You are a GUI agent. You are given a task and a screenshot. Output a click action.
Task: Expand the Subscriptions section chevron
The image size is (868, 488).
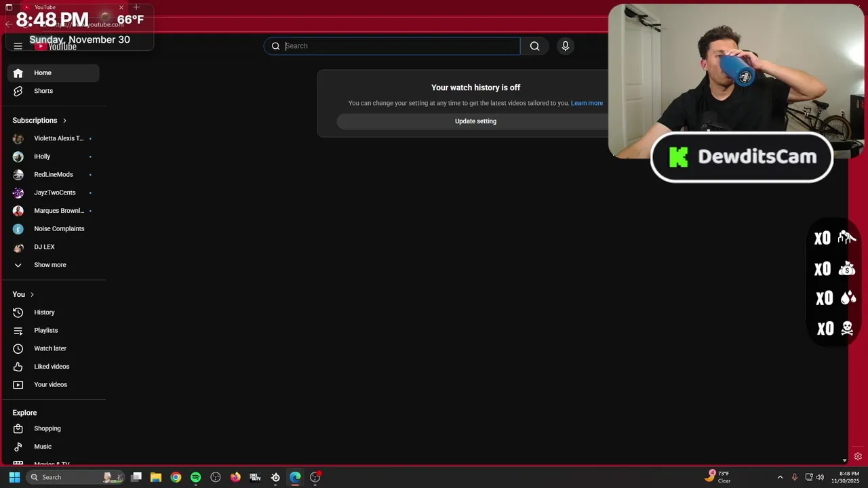64,121
